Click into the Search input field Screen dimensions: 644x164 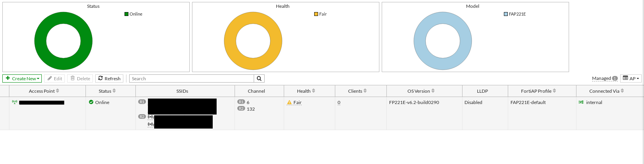click(191, 79)
